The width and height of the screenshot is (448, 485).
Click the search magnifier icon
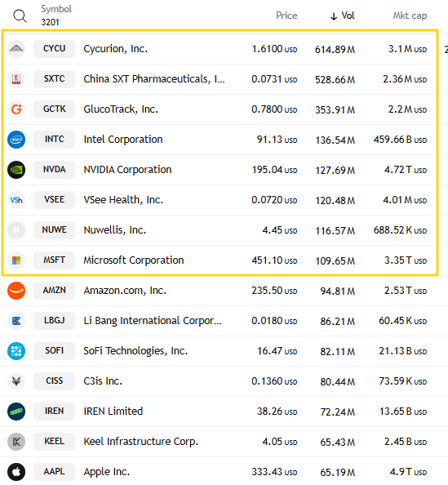click(x=20, y=16)
